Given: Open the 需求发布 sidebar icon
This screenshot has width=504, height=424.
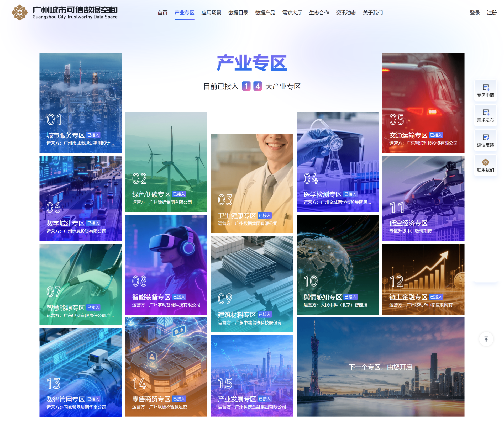Looking at the screenshot, I should (485, 115).
